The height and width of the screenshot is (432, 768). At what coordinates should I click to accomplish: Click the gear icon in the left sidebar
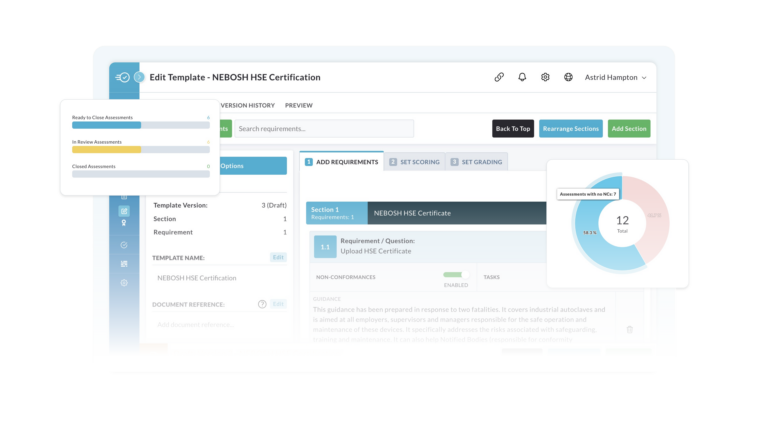click(124, 283)
